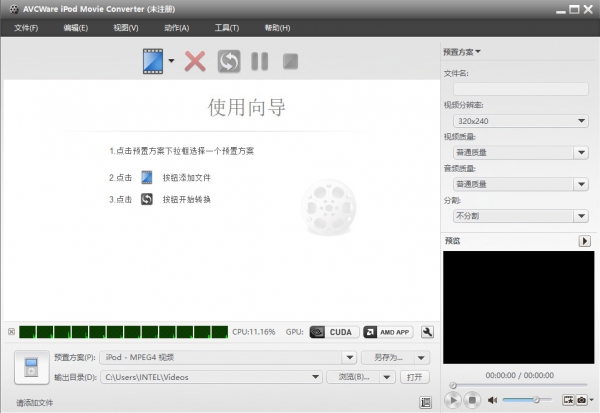600x413 pixels.
Task: Click the log list icon in status bar
Action: pos(426,402)
